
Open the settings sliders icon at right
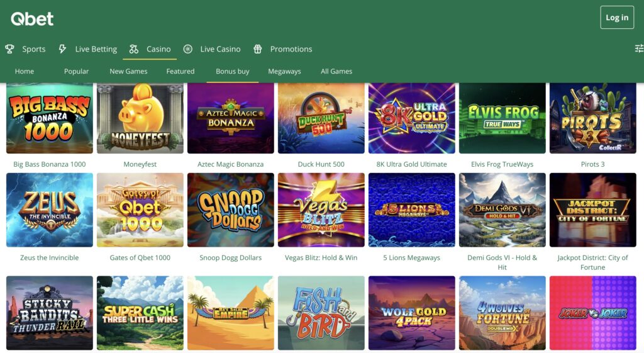coord(639,48)
